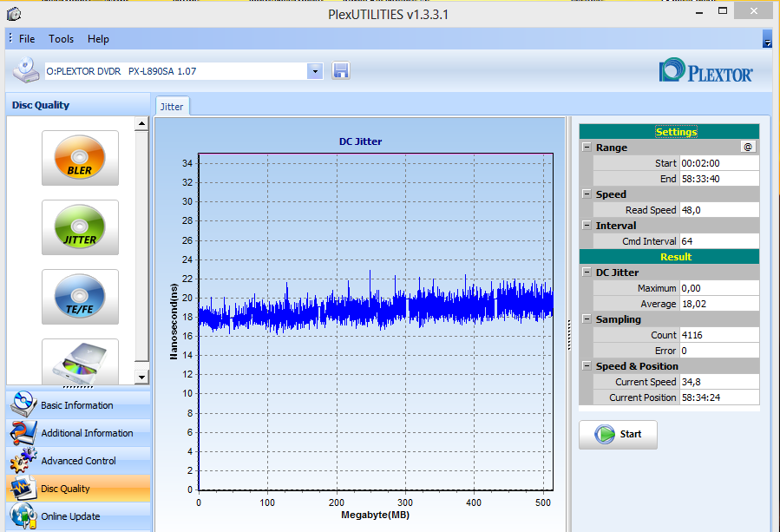Minimize the PlexUTILITIES window

tap(699, 11)
